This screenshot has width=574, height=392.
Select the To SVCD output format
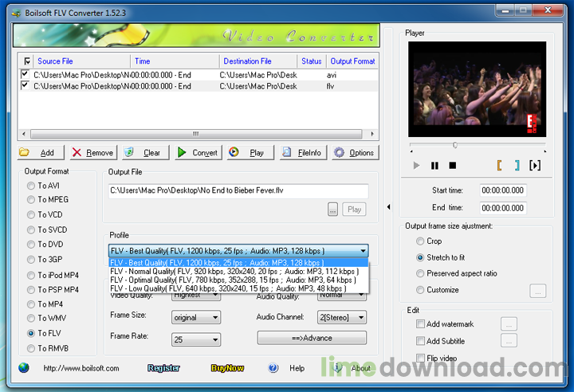(x=47, y=229)
